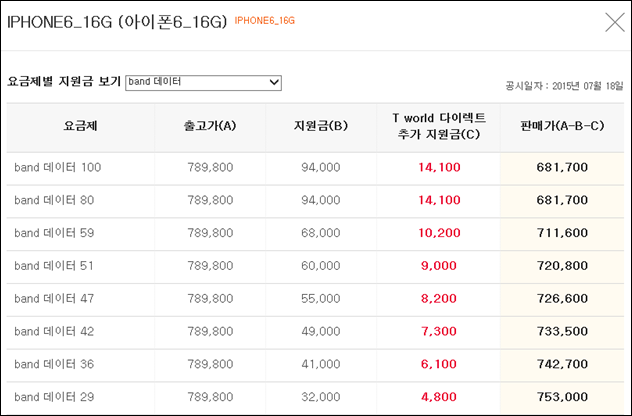Click the red 4,800 additional subsidy value

click(439, 397)
